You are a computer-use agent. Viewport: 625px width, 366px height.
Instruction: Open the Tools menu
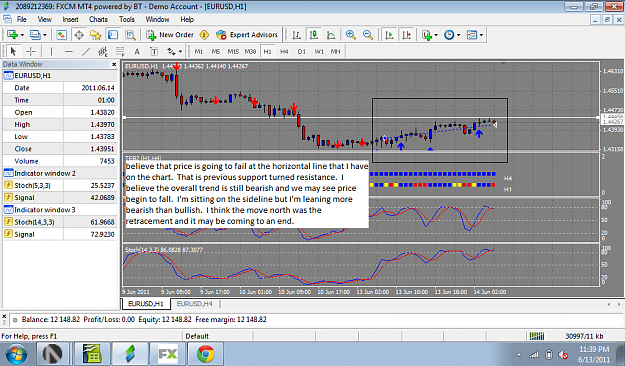(127, 19)
